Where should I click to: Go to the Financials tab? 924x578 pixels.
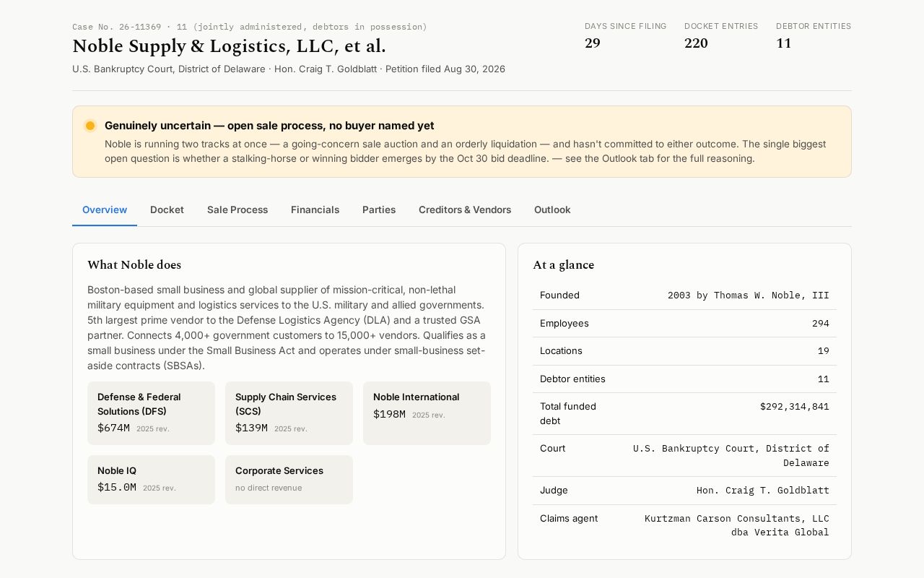click(315, 210)
